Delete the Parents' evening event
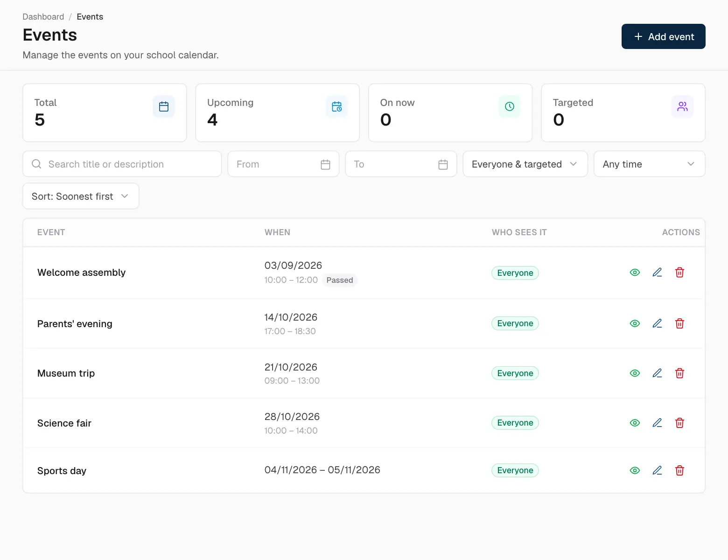728x560 pixels. click(679, 323)
